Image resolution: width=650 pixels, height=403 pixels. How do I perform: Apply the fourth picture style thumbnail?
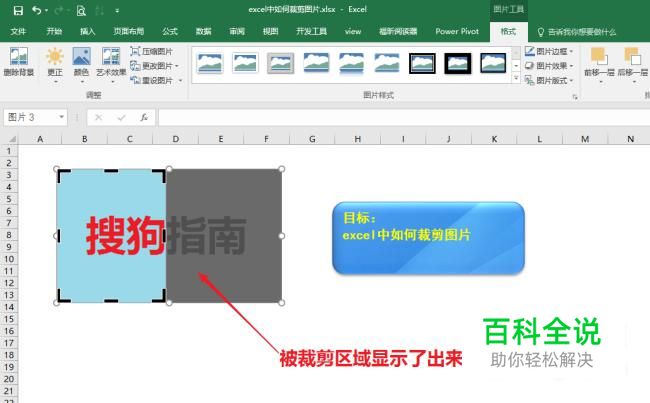[316, 63]
